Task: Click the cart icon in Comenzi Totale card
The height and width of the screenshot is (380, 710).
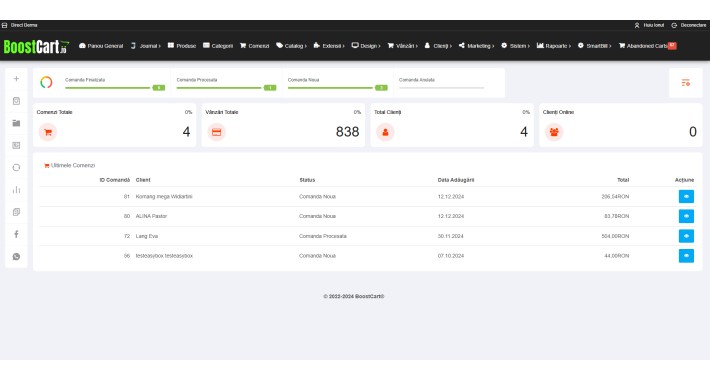Action: click(x=48, y=132)
